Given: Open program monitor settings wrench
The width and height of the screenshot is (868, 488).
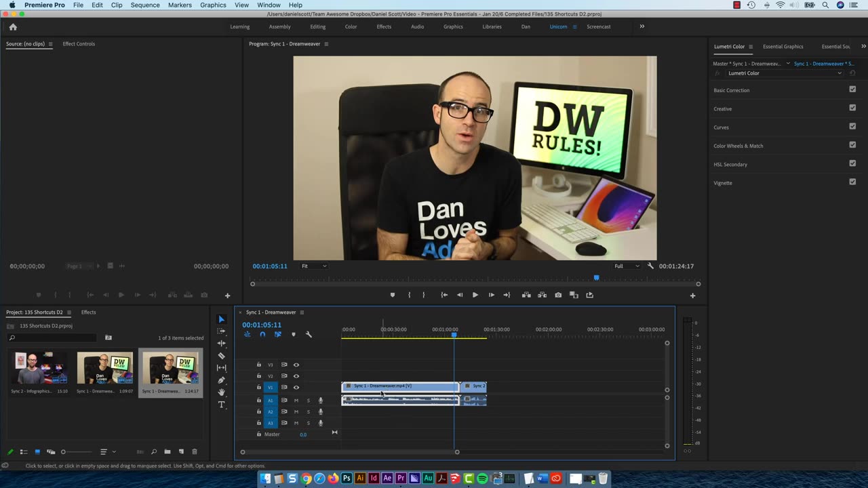Looking at the screenshot, I should click(x=650, y=266).
